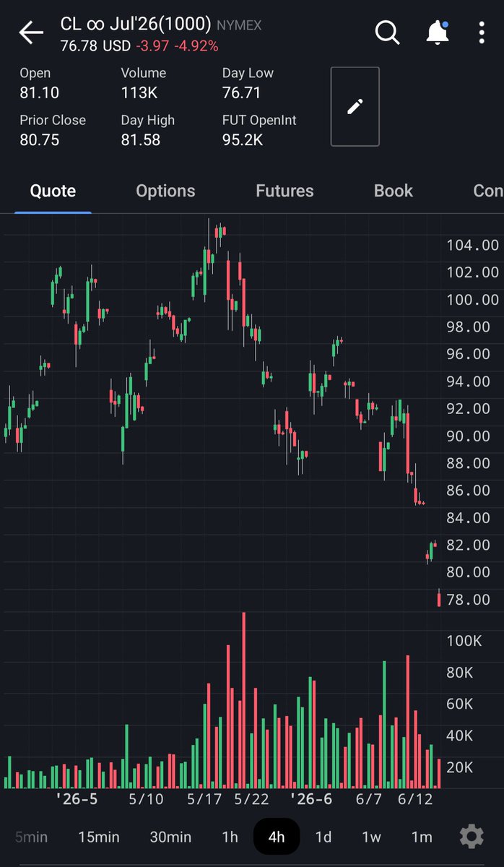This screenshot has height=867, width=504.
Task: Switch to the Book tab
Action: pos(394,191)
